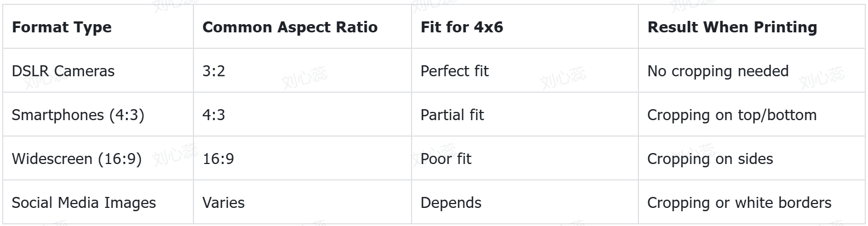This screenshot has width=868, height=226.
Task: Click the Cropping on sides cell
Action: click(x=710, y=159)
